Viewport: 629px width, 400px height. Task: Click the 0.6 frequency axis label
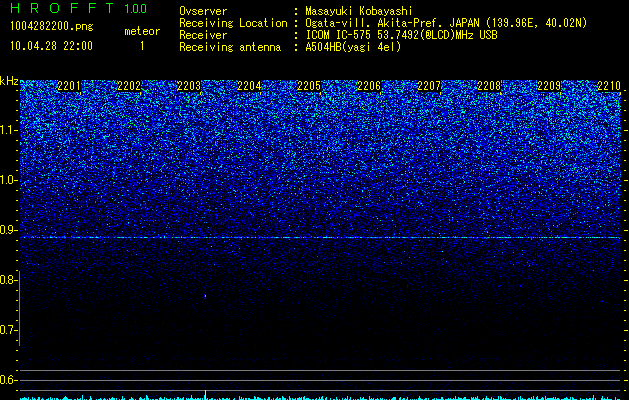point(8,380)
